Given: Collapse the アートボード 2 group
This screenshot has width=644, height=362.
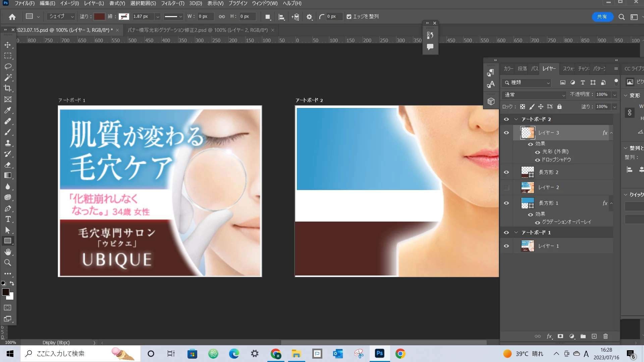Looking at the screenshot, I should [516, 119].
